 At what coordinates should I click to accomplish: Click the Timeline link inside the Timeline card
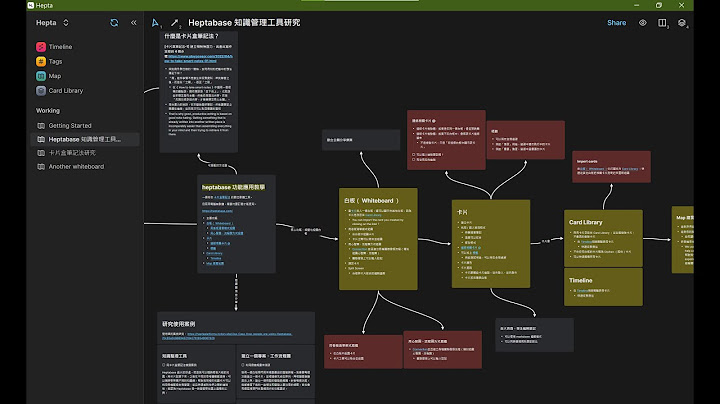[x=582, y=291]
